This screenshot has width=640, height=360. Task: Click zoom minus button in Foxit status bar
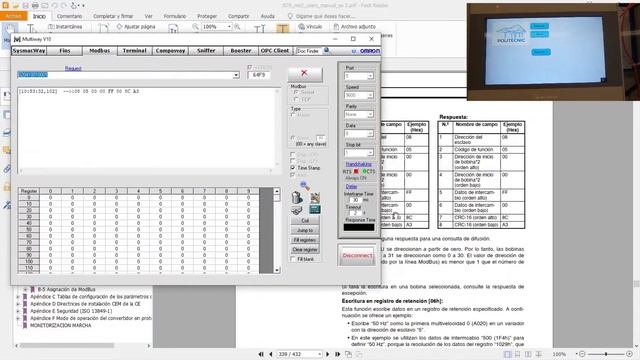[582, 354]
